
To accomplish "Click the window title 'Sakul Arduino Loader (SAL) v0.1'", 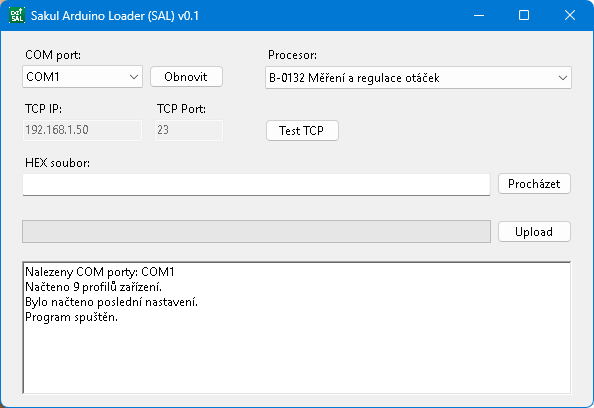I will [x=115, y=16].
